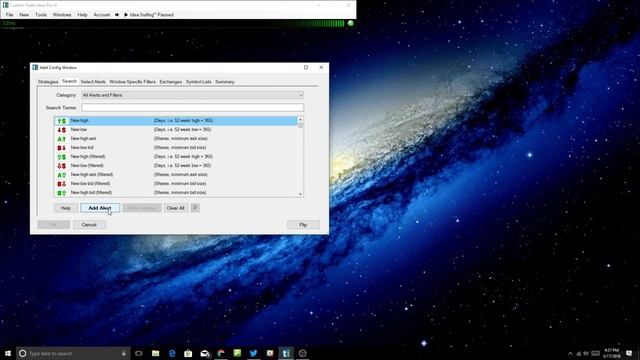
Task: Click the Idea Surfing play arrow icon
Action: pos(126,15)
